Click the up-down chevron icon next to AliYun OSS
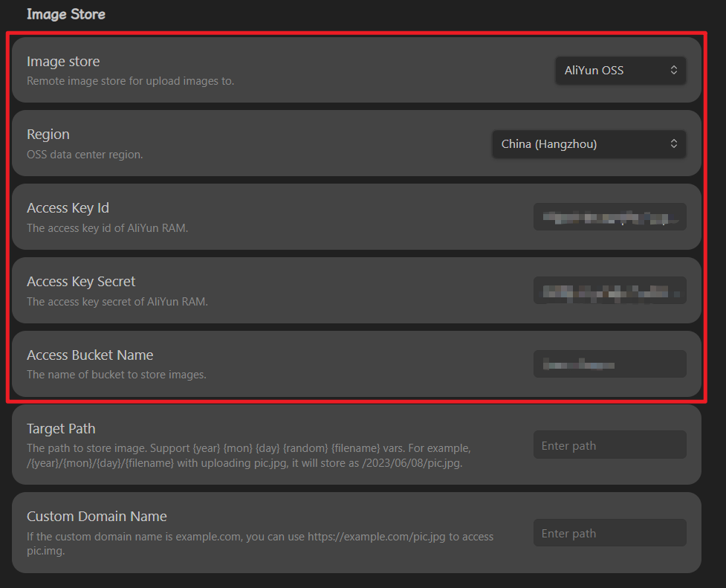 point(674,70)
